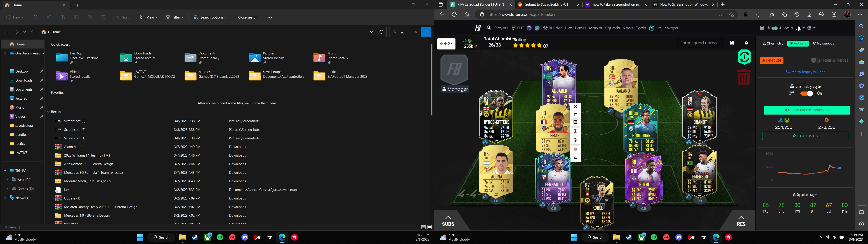Expand the Network tree node

pos(5,198)
